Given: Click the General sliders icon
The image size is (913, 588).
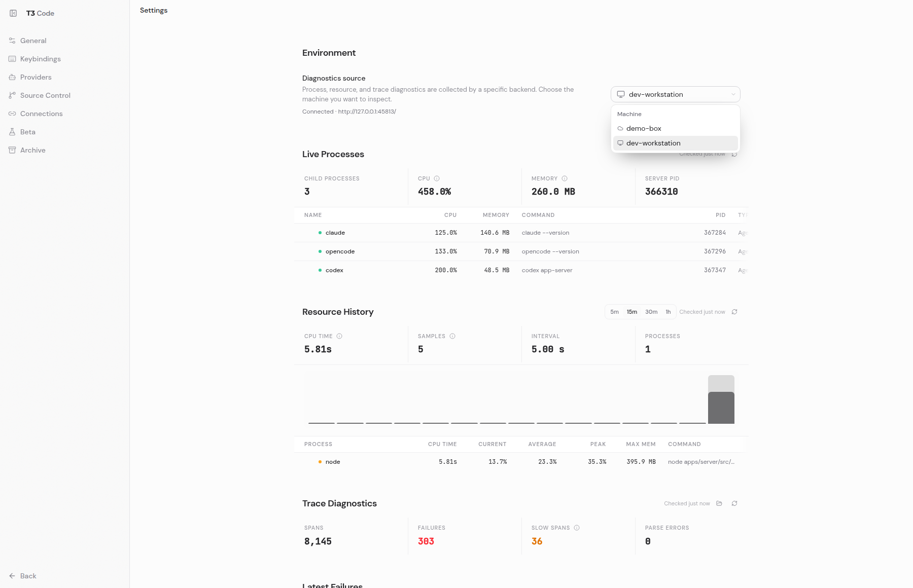Looking at the screenshot, I should coord(12,41).
